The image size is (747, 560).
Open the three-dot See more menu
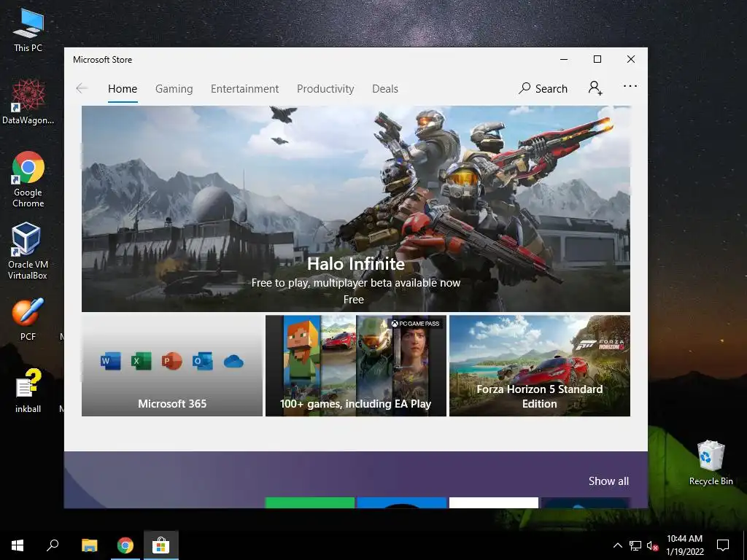click(630, 86)
